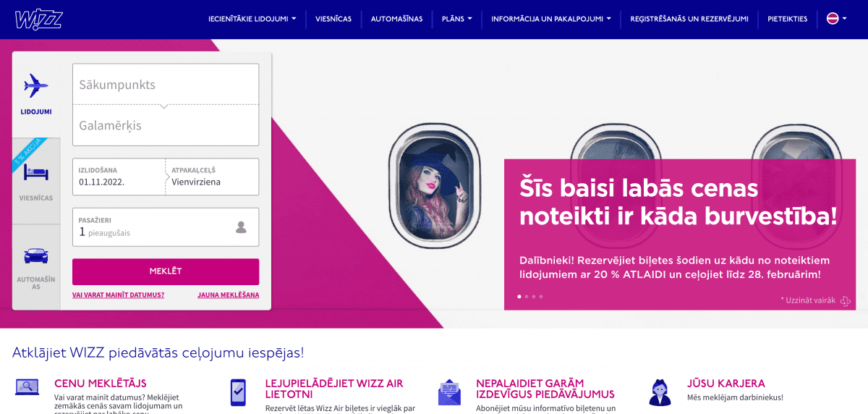Open the Pasažieri selector
Image resolution: width=868 pixels, height=414 pixels.
point(166,227)
